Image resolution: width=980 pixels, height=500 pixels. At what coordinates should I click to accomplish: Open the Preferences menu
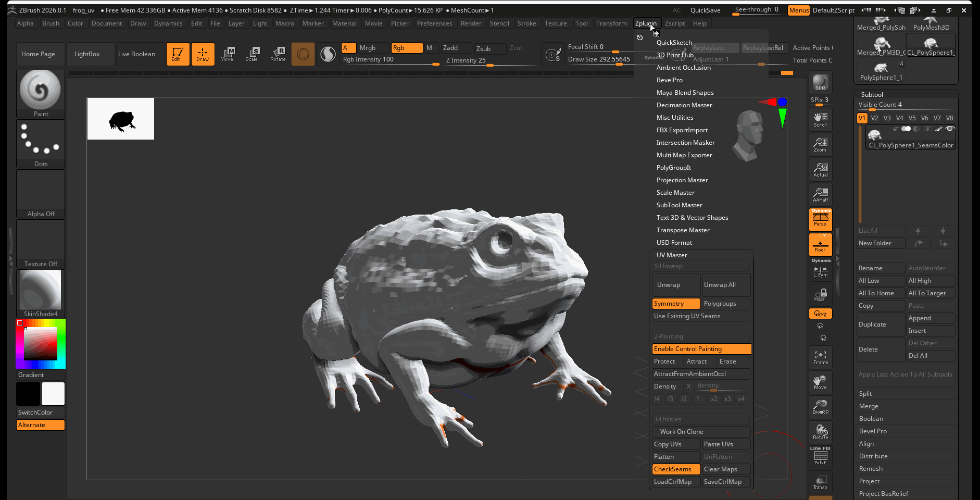click(x=434, y=23)
